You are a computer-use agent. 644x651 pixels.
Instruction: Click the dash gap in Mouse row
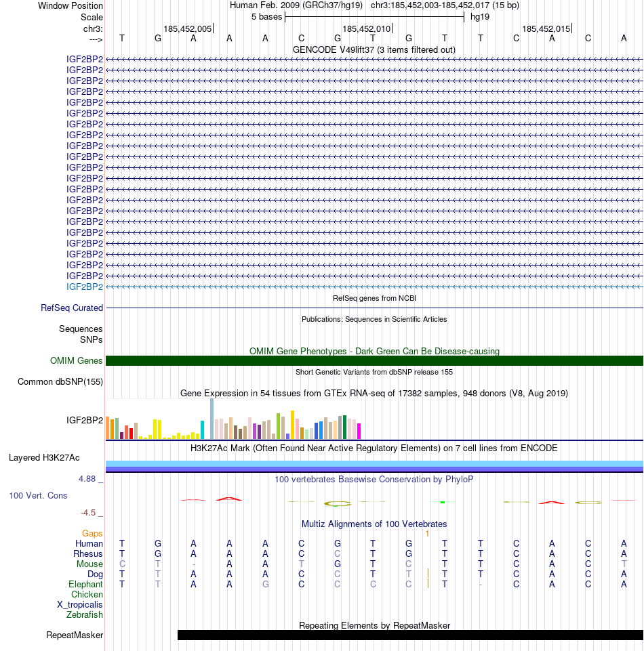click(194, 564)
